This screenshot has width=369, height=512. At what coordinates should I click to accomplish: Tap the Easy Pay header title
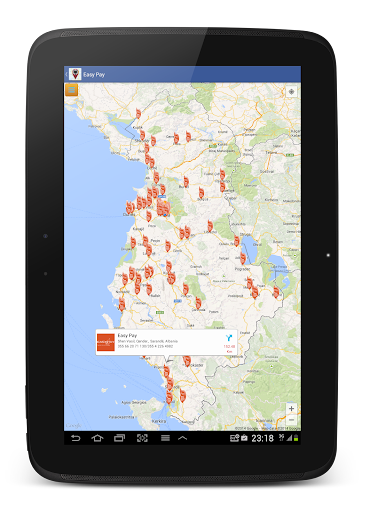[x=94, y=74]
